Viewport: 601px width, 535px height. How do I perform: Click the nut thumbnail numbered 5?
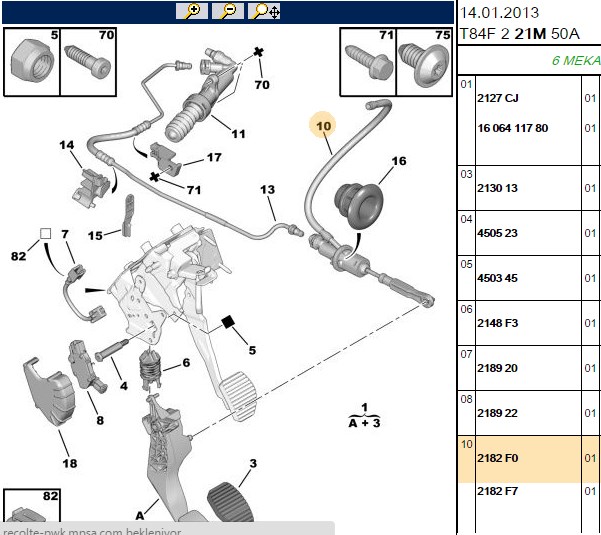(x=32, y=62)
